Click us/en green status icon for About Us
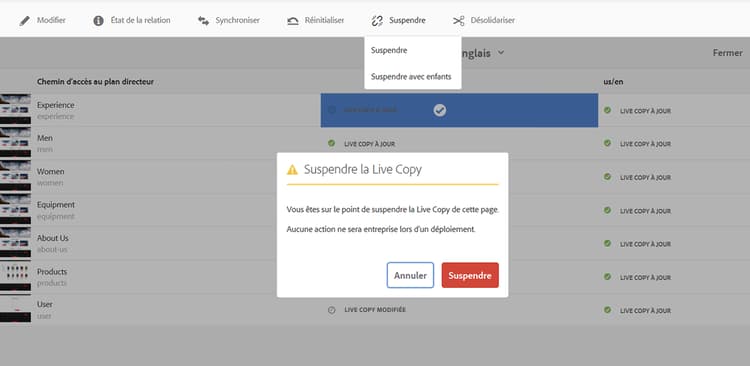The height and width of the screenshot is (366, 750). (x=607, y=243)
